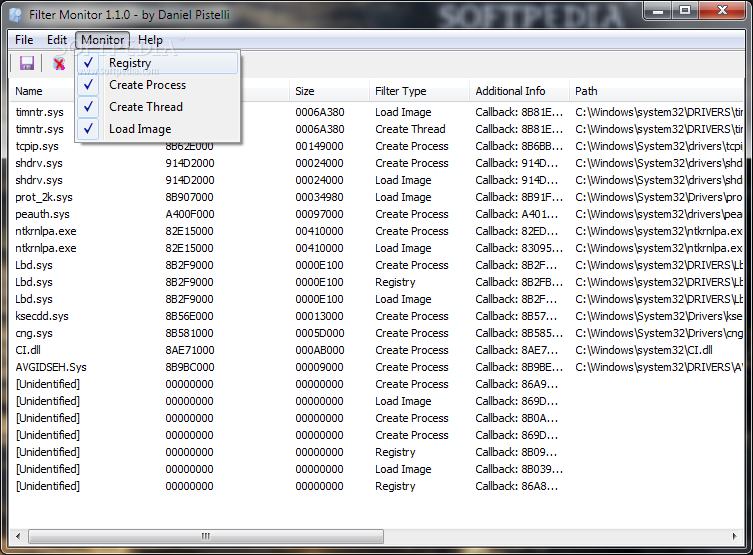Click the horizontal scrollbar left arrow
The image size is (753, 555).
tap(18, 536)
